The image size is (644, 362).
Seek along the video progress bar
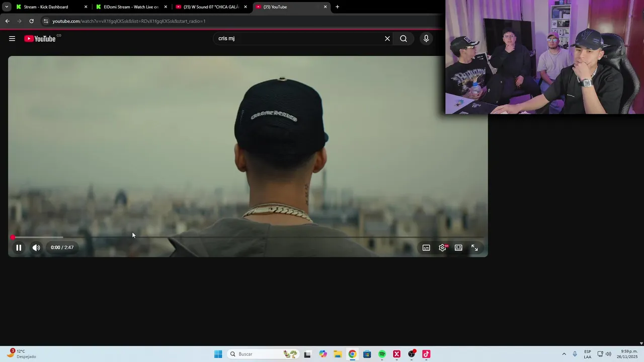click(x=248, y=237)
